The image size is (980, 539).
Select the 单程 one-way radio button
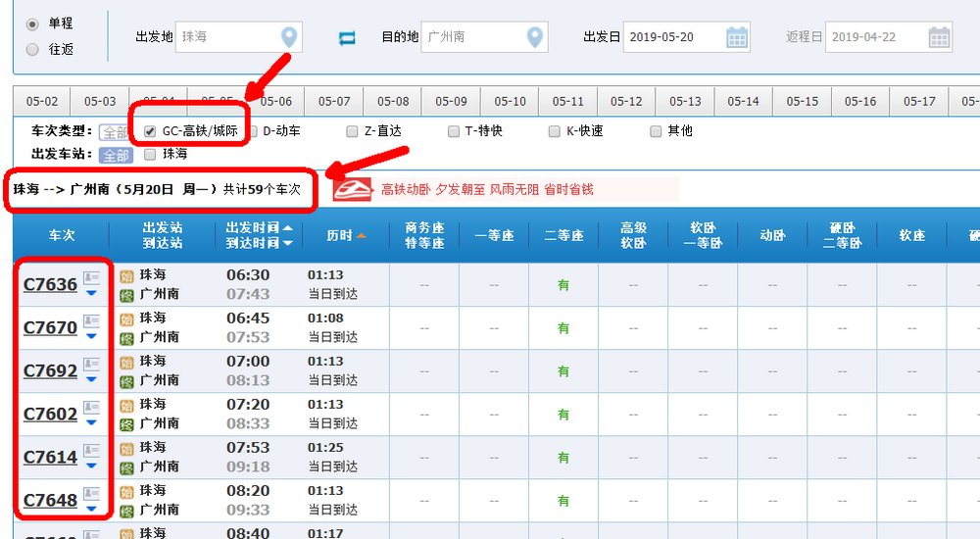(32, 24)
